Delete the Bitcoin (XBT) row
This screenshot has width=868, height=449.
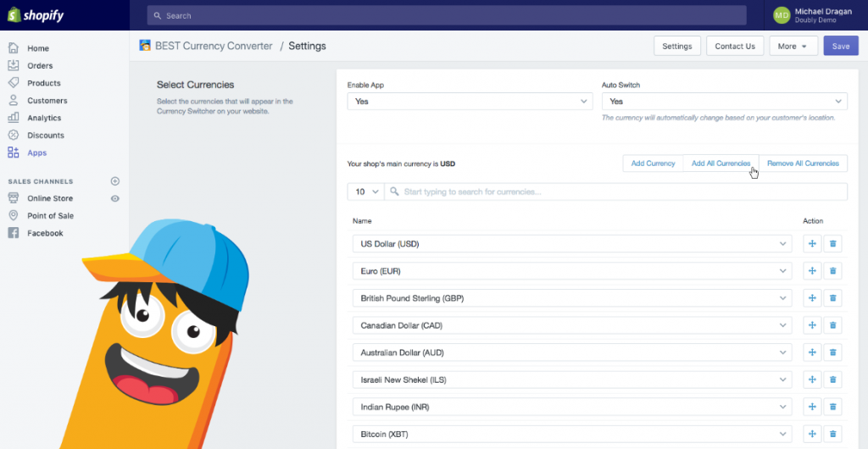coord(832,434)
